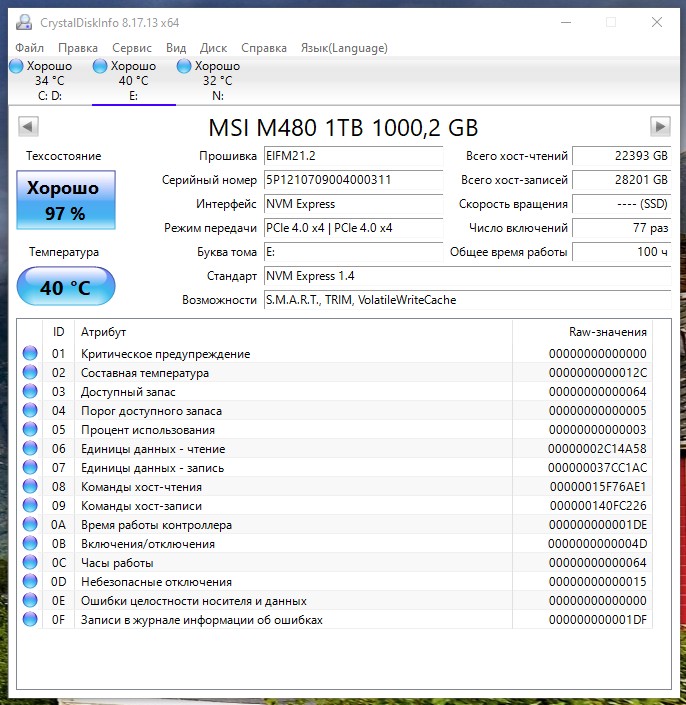Viewport: 686px width, 705px height.
Task: Select row Процент использования
Action: [x=334, y=429]
